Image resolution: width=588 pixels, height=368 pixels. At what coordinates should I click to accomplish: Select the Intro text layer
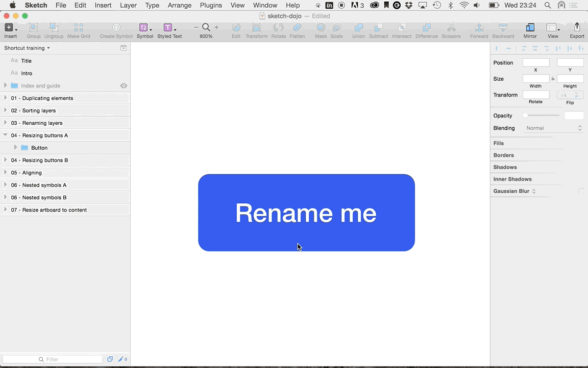coord(65,73)
